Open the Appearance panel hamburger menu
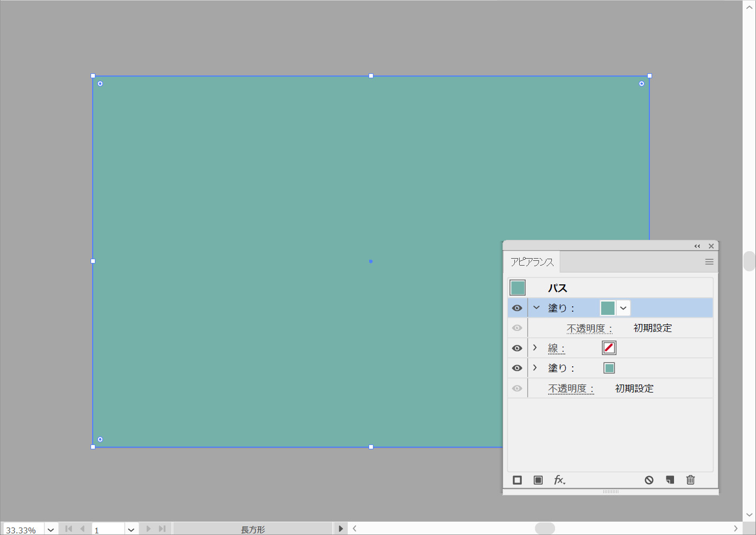 tap(709, 262)
